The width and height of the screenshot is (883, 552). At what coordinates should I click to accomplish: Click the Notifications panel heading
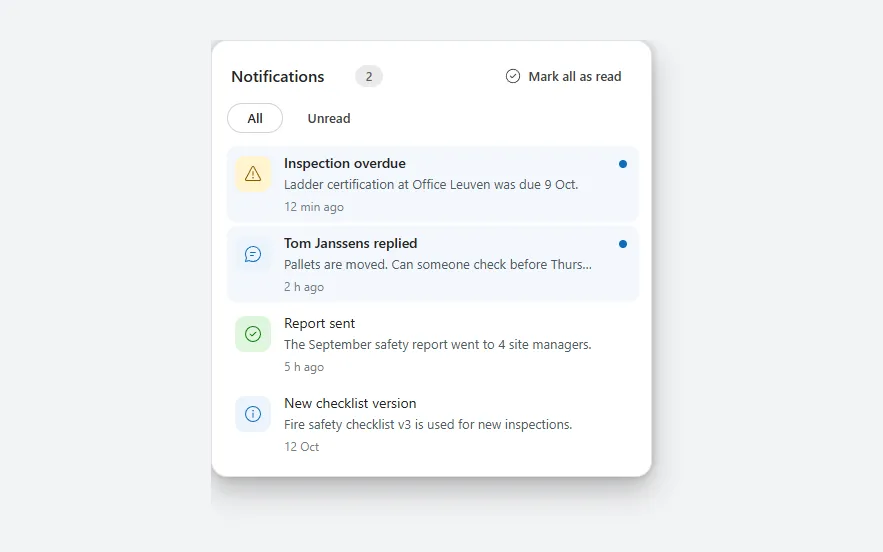point(278,77)
